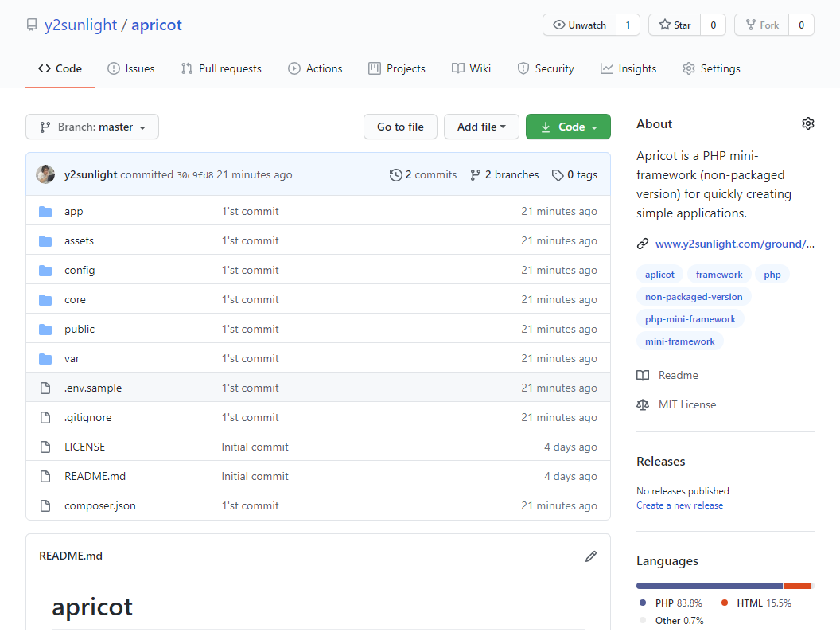Click the pencil icon to edit README.md
The height and width of the screenshot is (636, 840).
pos(590,556)
